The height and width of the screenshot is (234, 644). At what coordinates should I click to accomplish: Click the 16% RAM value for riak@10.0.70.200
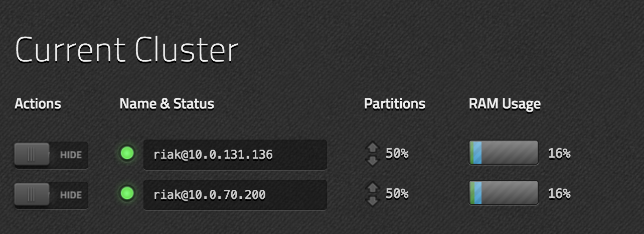[559, 193]
